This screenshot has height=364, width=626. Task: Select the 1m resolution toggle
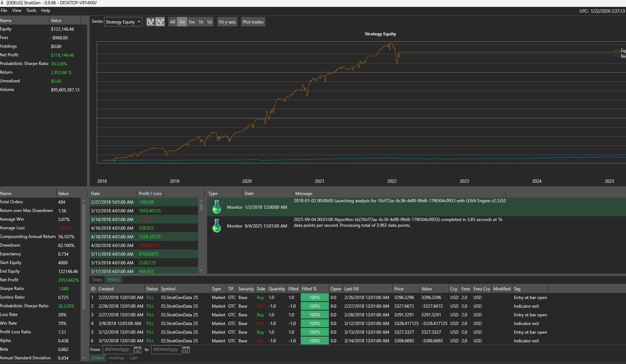(182, 22)
